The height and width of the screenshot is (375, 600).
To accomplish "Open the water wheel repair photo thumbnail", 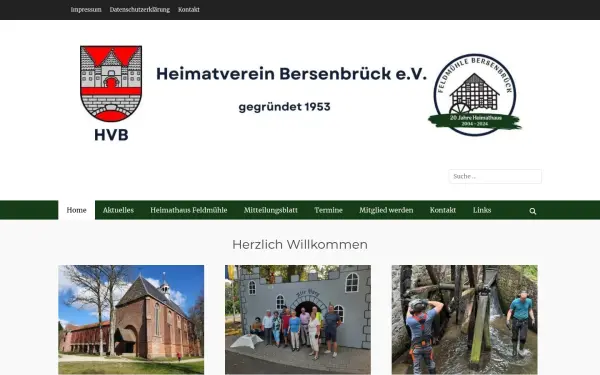I will pos(465,320).
